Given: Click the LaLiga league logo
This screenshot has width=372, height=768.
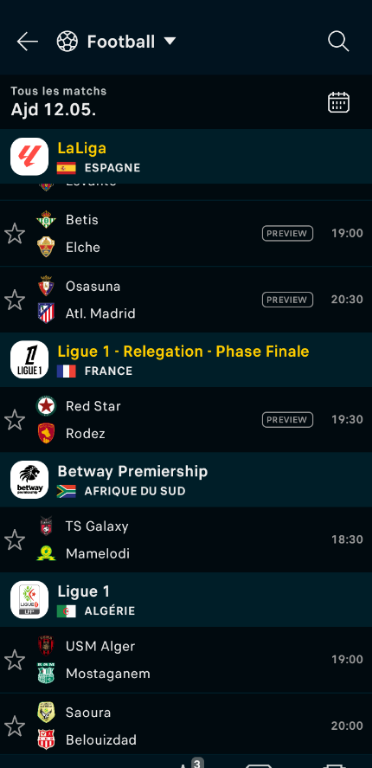Looking at the screenshot, I should click(29, 157).
